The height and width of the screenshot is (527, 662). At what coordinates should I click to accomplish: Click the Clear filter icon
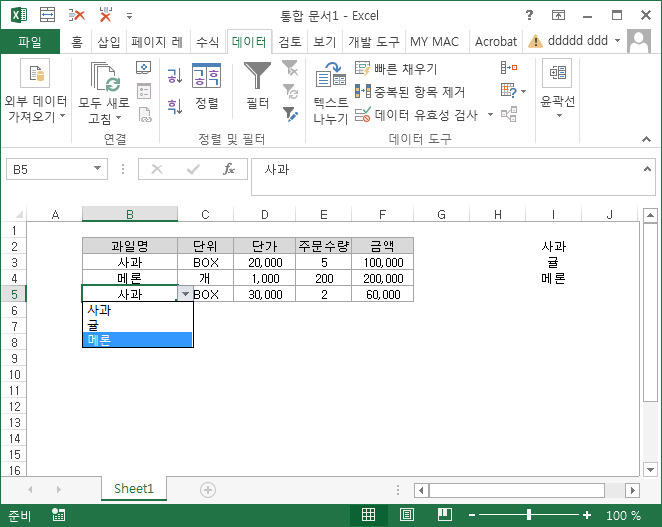290,68
